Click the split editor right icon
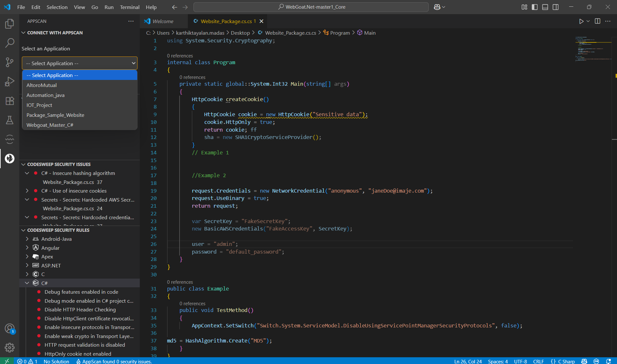This screenshot has width=617, height=364. [597, 21]
